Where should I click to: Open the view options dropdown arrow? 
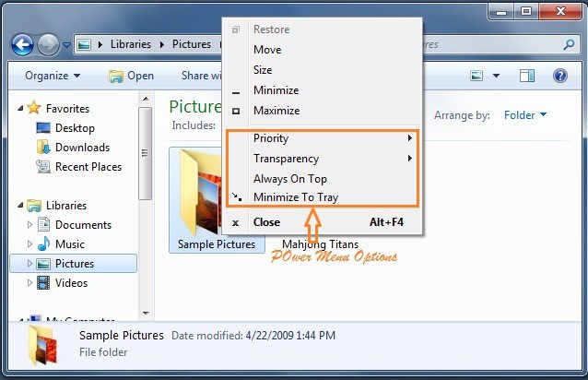[x=496, y=76]
